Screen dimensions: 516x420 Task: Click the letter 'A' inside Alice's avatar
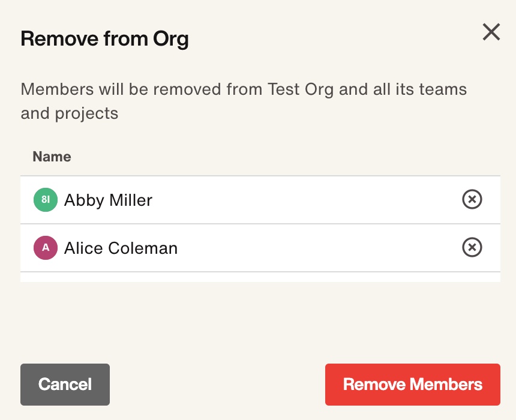click(46, 247)
